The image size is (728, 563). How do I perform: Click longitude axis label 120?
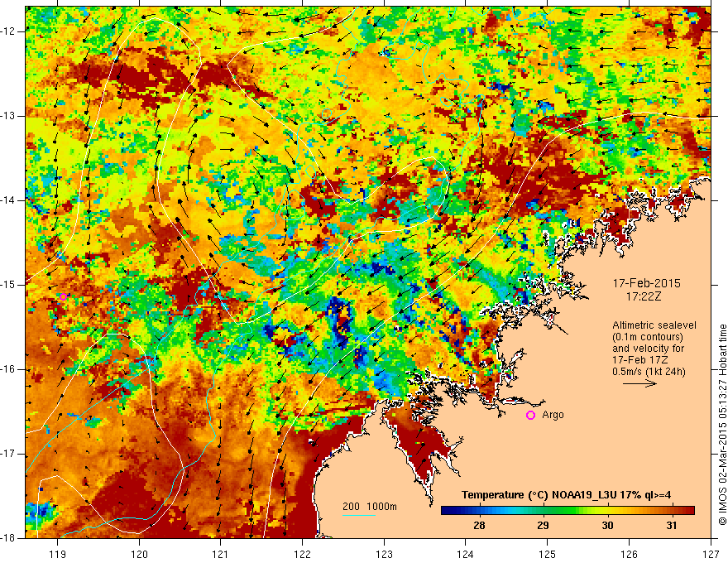(x=139, y=554)
